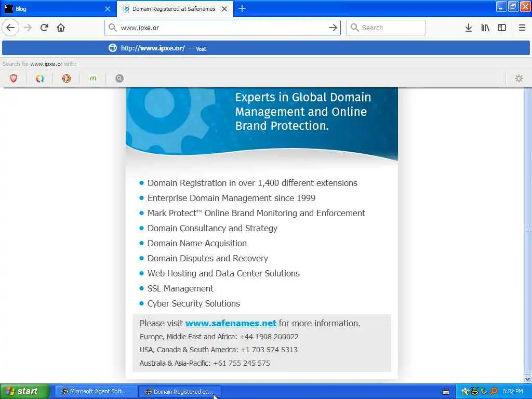532x399 pixels.
Task: Click the scrollbar down arrow
Action: 528,379
